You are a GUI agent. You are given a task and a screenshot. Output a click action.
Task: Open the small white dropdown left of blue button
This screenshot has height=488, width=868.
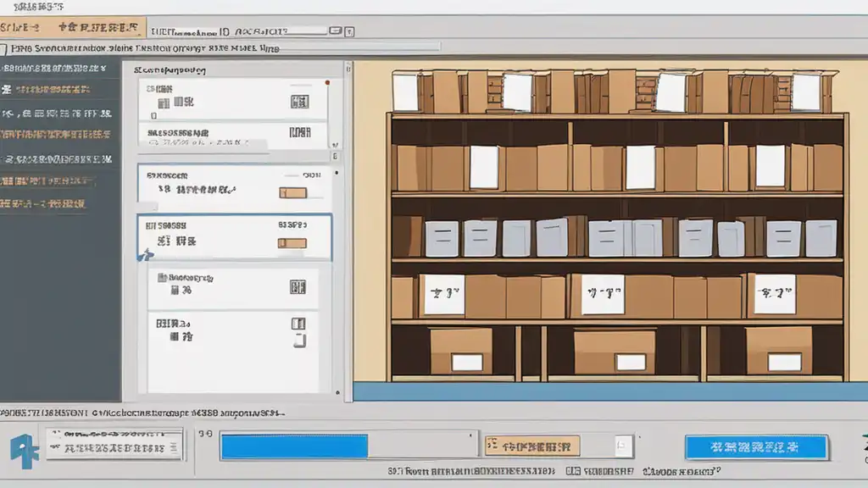[624, 446]
